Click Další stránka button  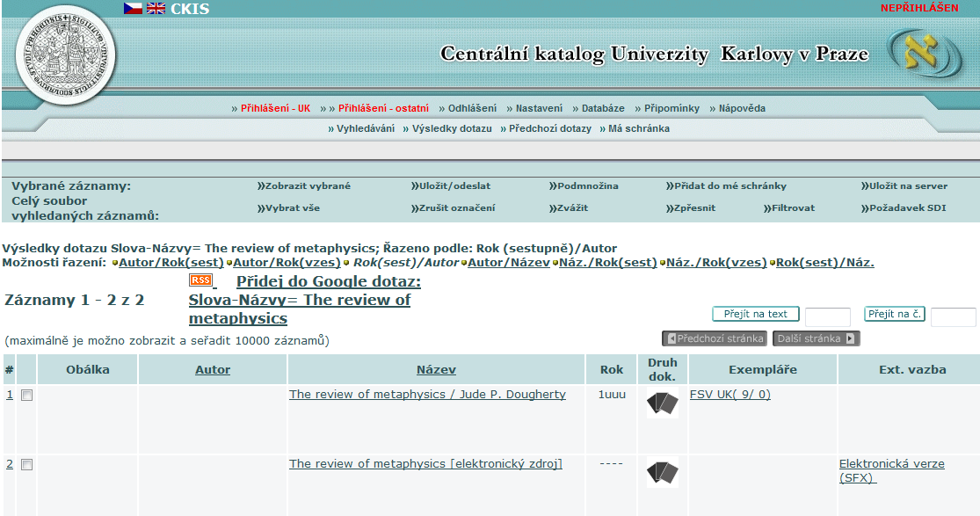pos(817,338)
